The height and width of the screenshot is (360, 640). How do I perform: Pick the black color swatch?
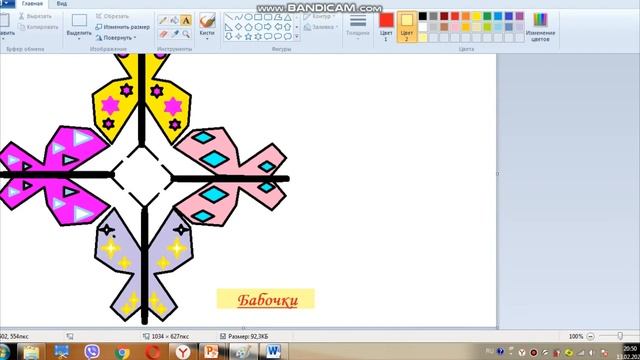point(423,16)
